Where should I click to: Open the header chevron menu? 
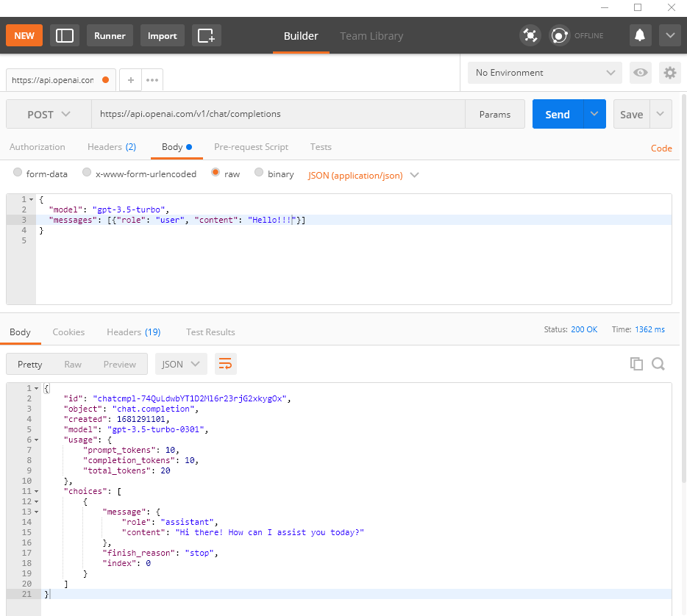tap(670, 35)
